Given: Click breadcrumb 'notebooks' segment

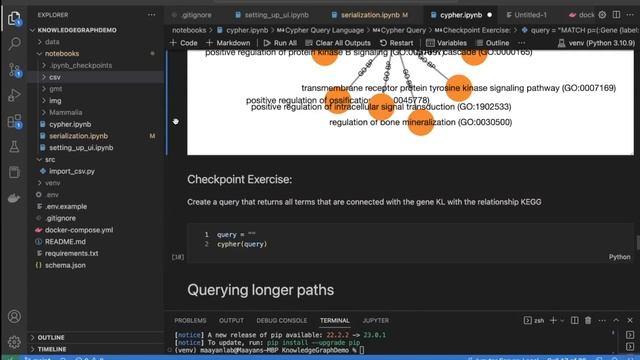Looking at the screenshot, I should tap(189, 30).
